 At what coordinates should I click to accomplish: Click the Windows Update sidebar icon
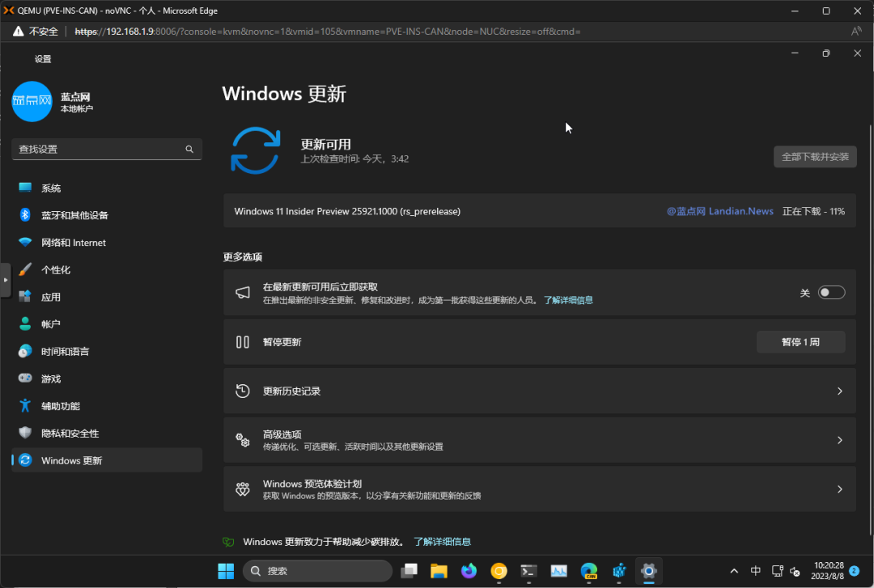[25, 460]
